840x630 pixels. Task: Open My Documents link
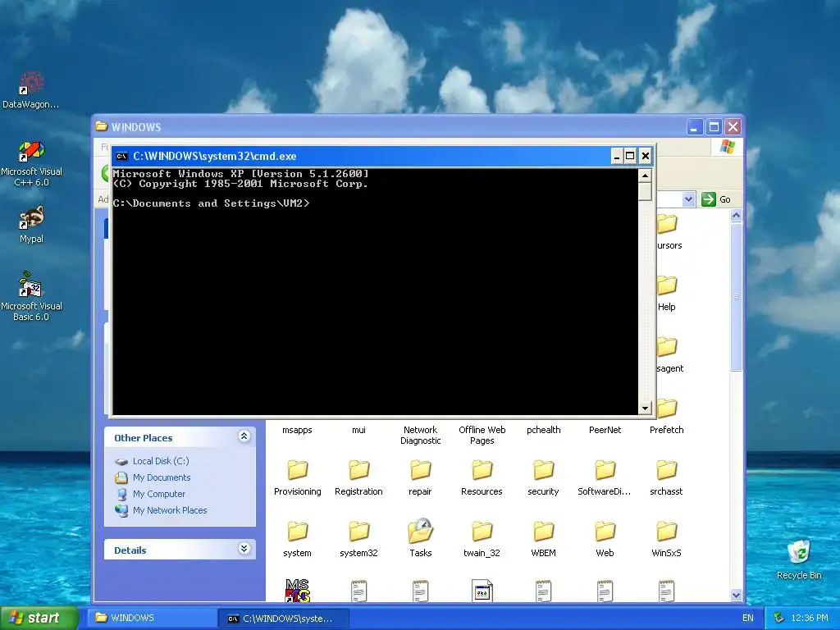point(162,477)
